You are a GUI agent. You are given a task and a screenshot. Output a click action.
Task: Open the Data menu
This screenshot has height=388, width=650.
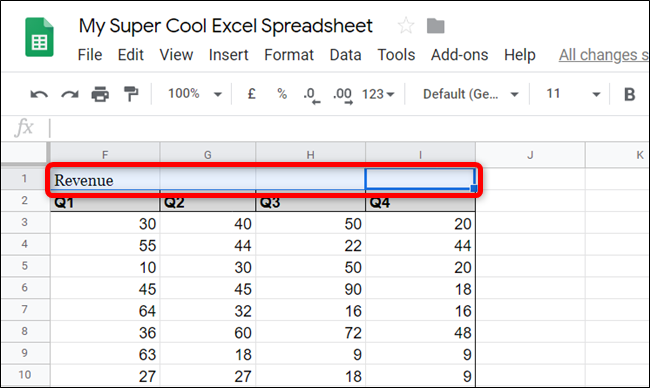click(x=345, y=55)
